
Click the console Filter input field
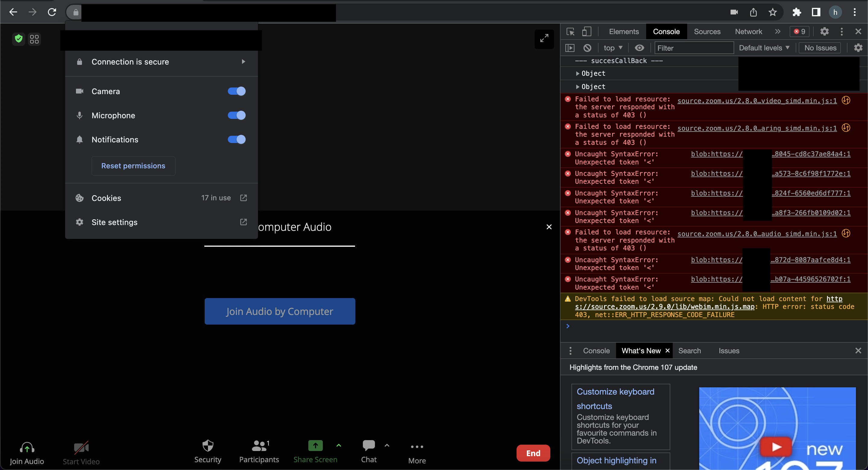(x=693, y=48)
